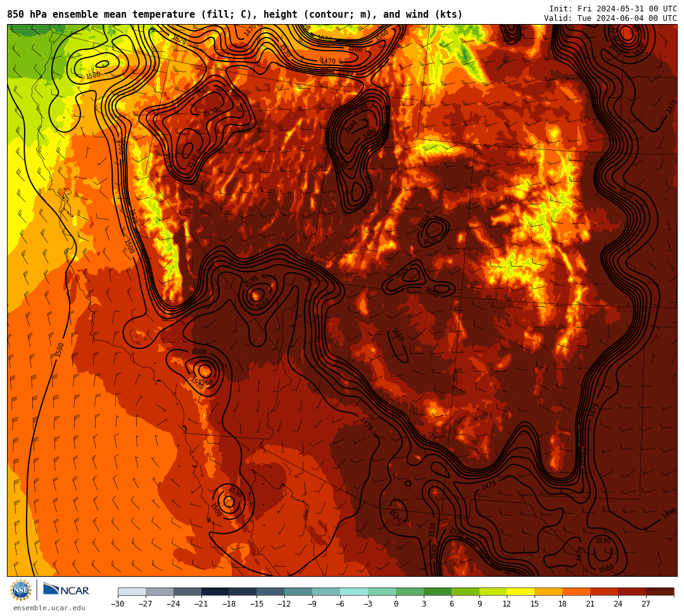684x616 pixels.
Task: Click the colorbar label 0
Action: tap(396, 604)
